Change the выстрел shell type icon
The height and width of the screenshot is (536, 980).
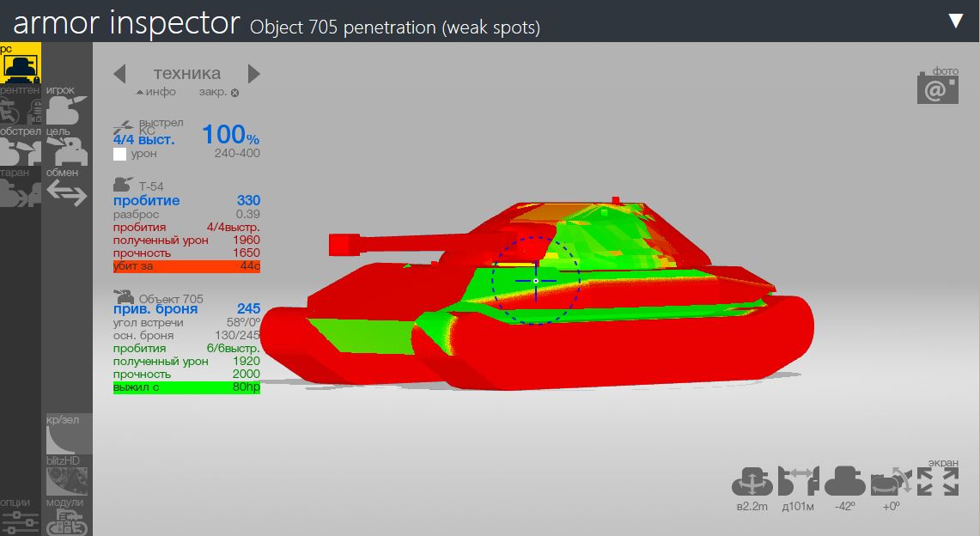pos(123,127)
